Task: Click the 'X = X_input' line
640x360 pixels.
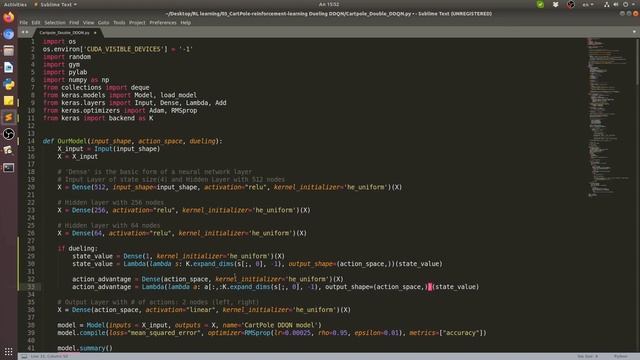Action: pos(78,157)
